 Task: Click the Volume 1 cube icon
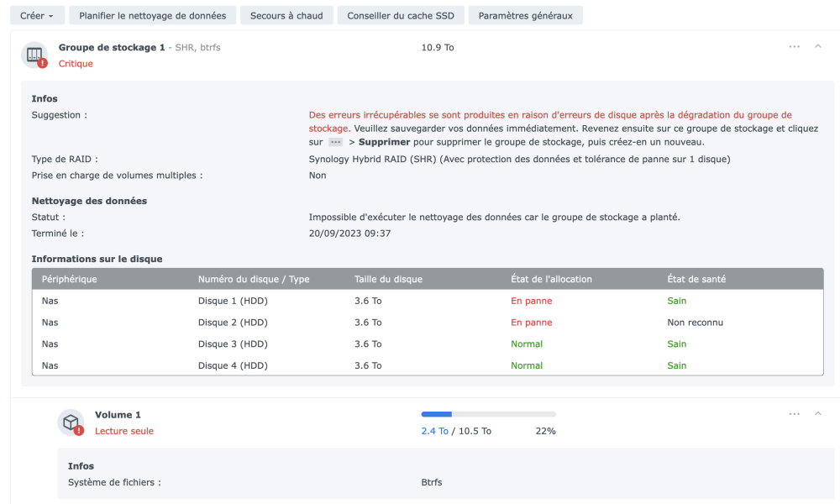pos(71,422)
